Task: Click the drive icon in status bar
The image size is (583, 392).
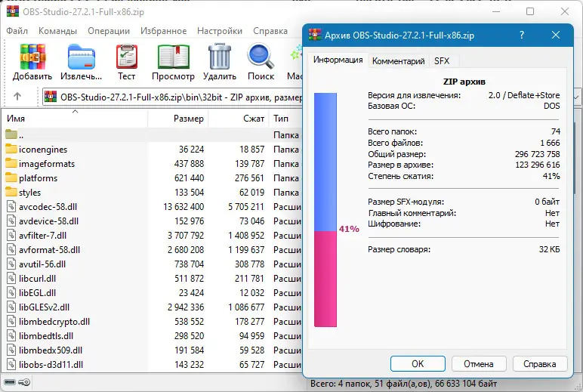Action: coord(10,382)
